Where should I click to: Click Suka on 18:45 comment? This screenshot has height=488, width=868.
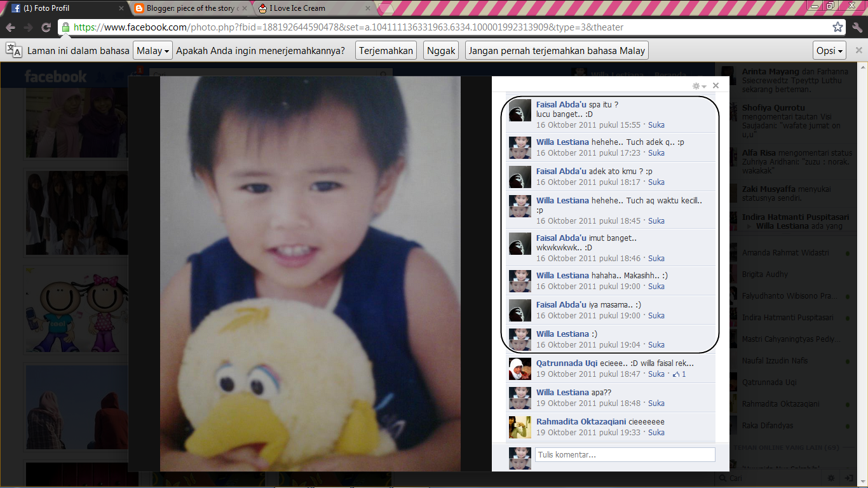point(656,220)
